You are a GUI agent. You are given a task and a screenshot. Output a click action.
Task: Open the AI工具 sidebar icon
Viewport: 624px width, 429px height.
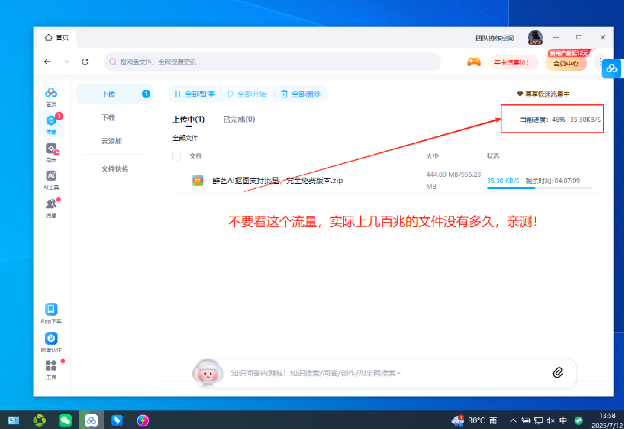[51, 180]
